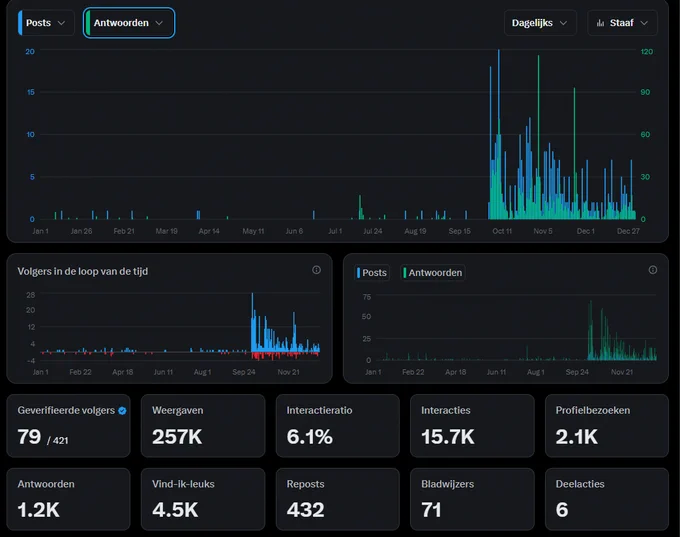The width and height of the screenshot is (680, 537).
Task: Open the Posts metric dropdown
Action: click(46, 23)
